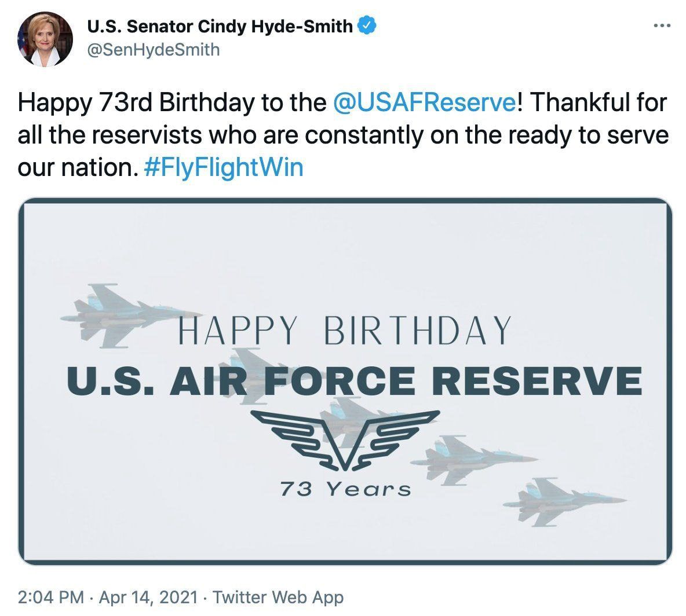
Task: Click the fighter jet left of bottom-right jet
Action: [x=464, y=460]
